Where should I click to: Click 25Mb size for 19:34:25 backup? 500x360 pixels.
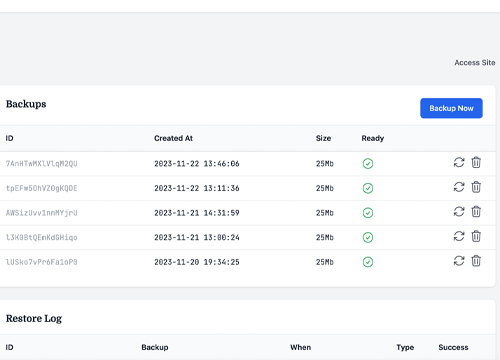click(325, 262)
